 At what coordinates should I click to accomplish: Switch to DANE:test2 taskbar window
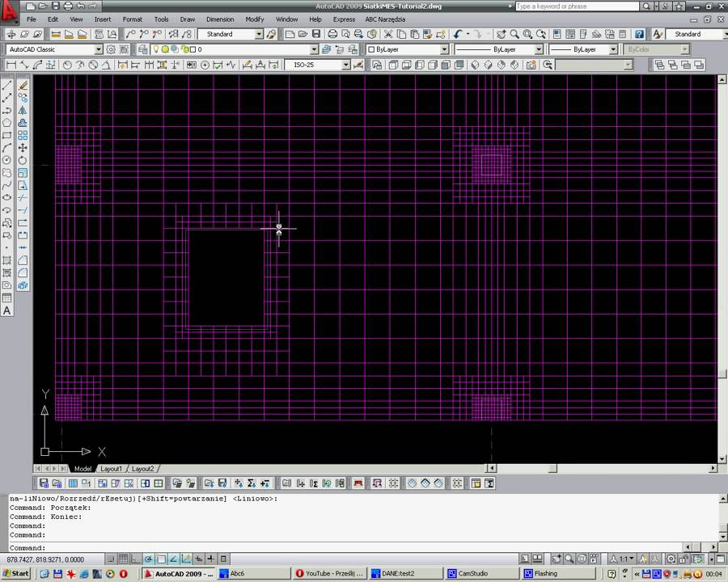tap(405, 574)
